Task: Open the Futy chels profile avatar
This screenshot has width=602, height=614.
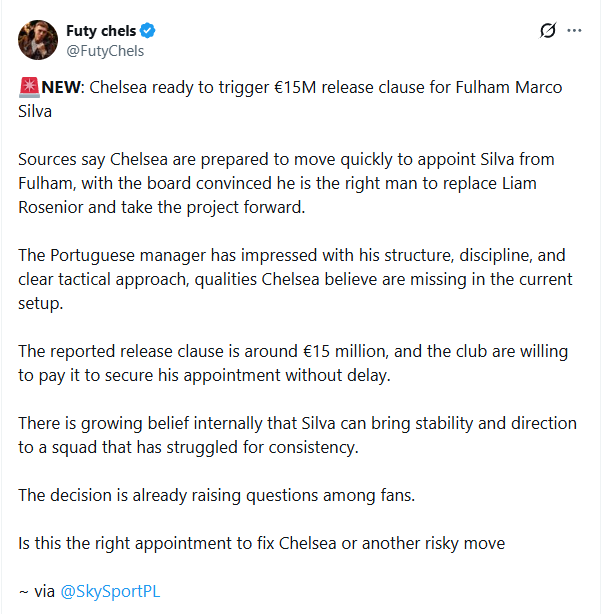Action: click(37, 40)
